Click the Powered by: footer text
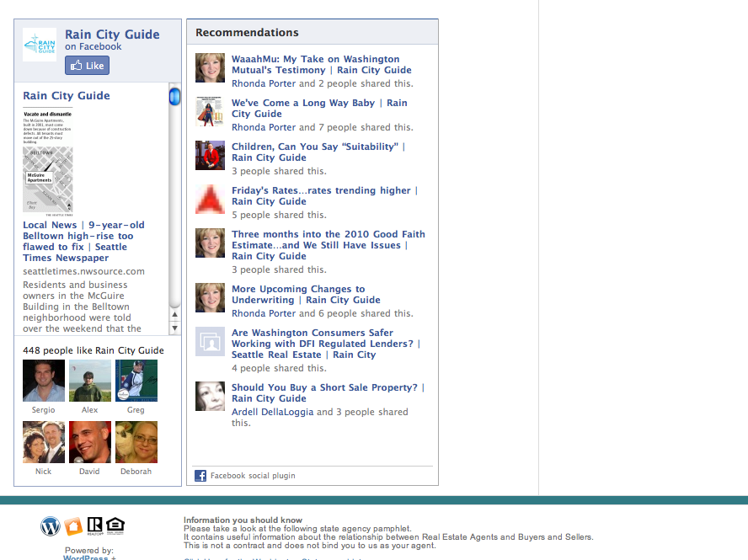The width and height of the screenshot is (748, 560). tap(89, 550)
